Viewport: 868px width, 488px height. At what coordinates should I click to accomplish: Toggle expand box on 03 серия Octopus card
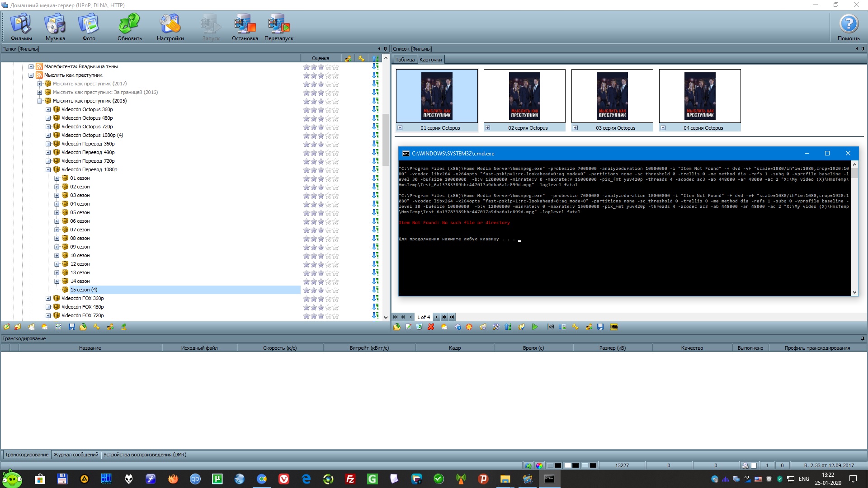coord(575,128)
